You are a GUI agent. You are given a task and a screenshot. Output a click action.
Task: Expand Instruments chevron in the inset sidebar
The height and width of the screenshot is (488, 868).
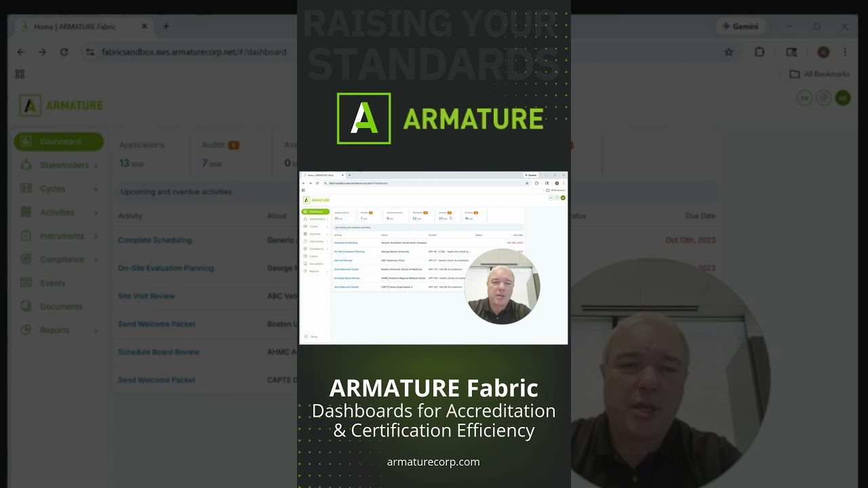(x=327, y=241)
